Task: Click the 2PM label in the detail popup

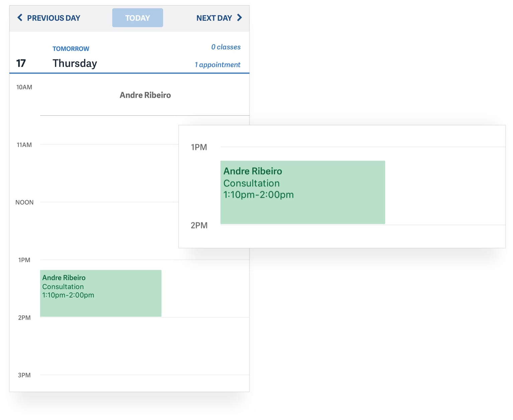Action: point(199,225)
